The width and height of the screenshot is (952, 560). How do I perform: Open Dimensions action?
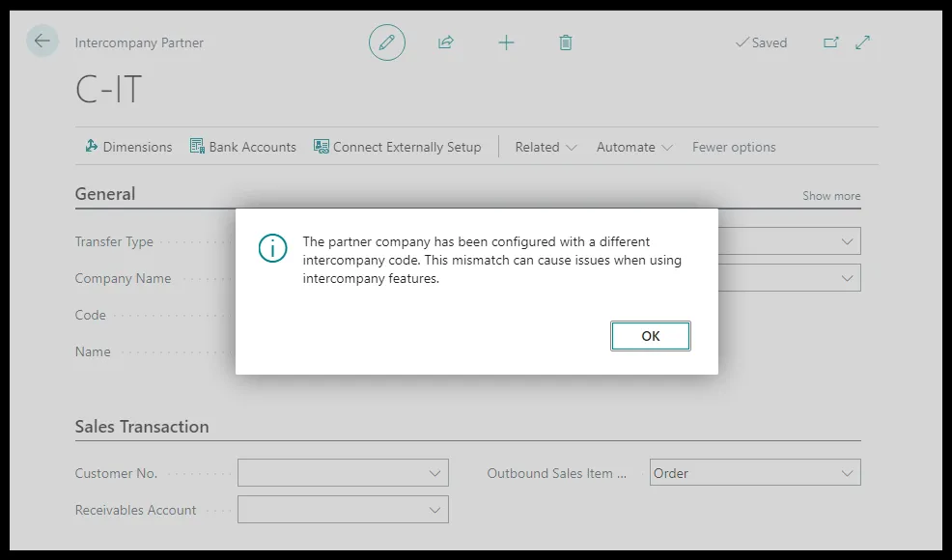(128, 147)
